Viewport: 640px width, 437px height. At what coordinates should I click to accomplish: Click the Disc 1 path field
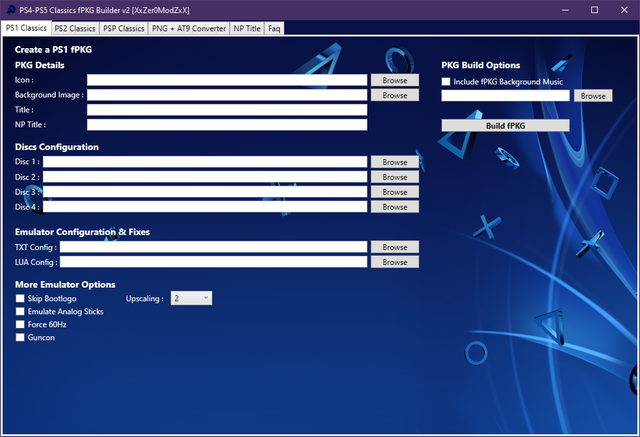(x=205, y=162)
